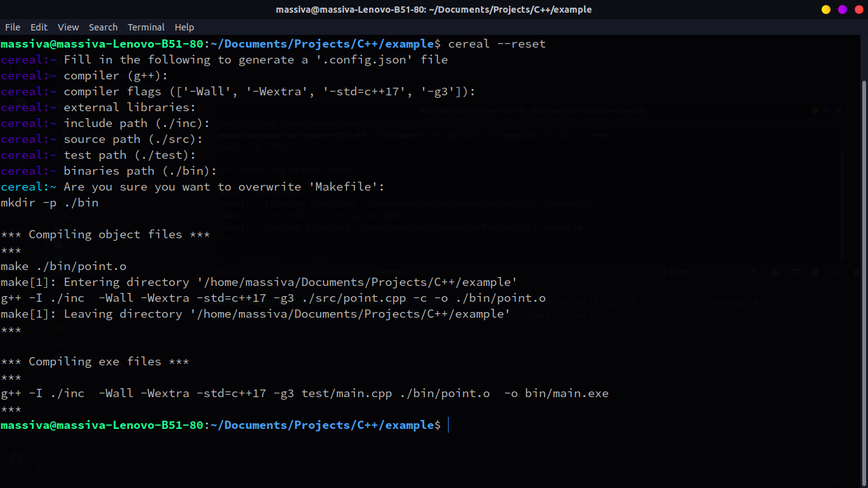Click the purple maximize window button

843,10
